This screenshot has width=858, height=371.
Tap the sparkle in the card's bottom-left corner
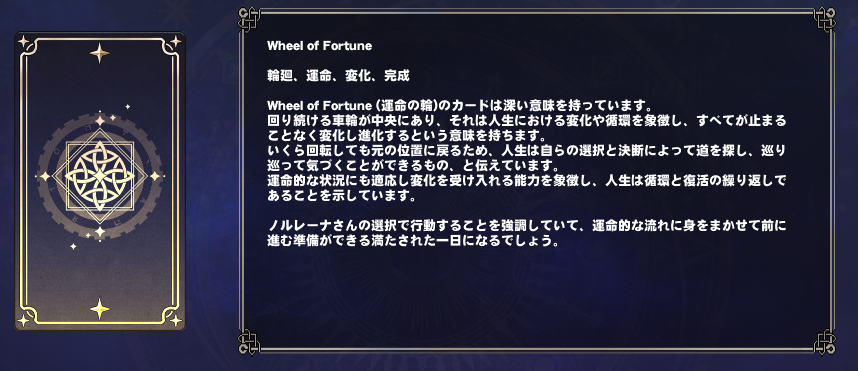24,321
